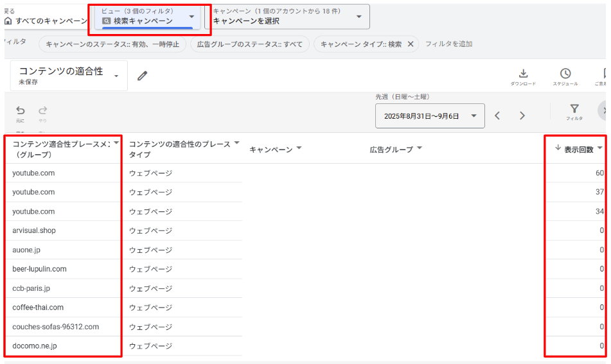Click the docomo.ne.jp placement cell
This screenshot has width=611, height=364.
(34, 345)
